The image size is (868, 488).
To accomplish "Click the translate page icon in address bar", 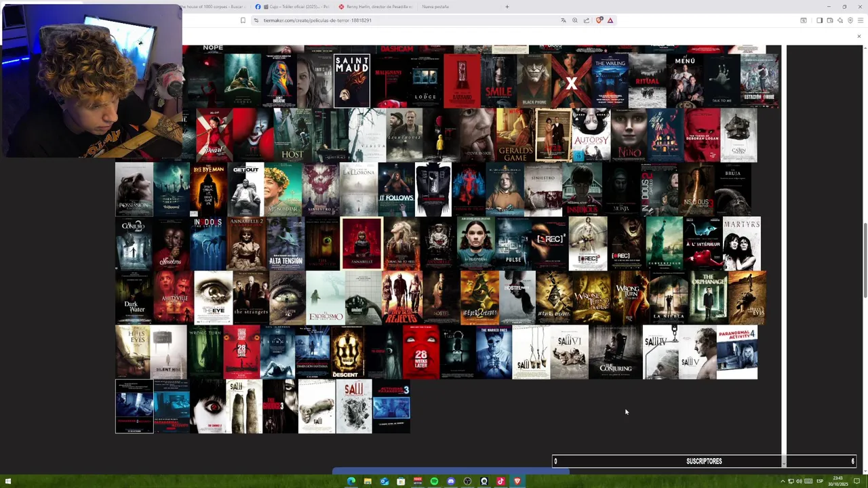I will click(564, 20).
